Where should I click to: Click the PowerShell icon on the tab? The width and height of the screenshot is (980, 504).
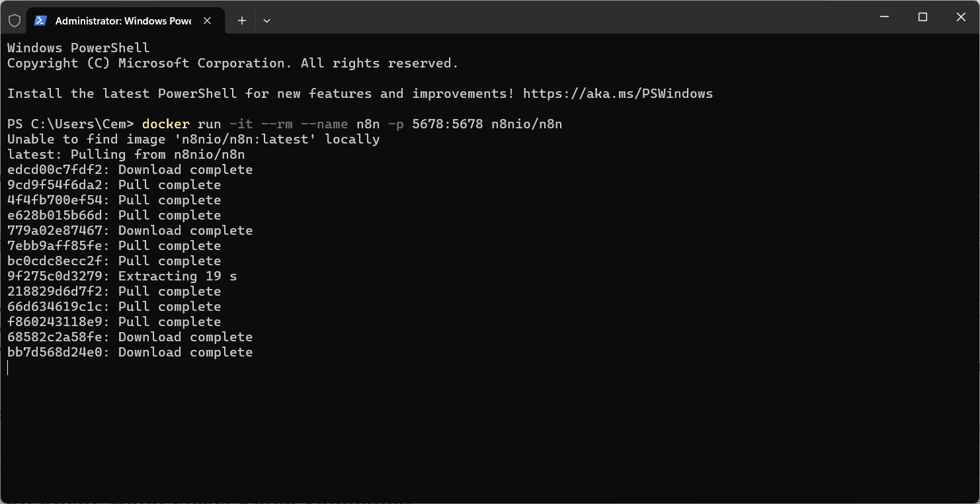pos(40,21)
